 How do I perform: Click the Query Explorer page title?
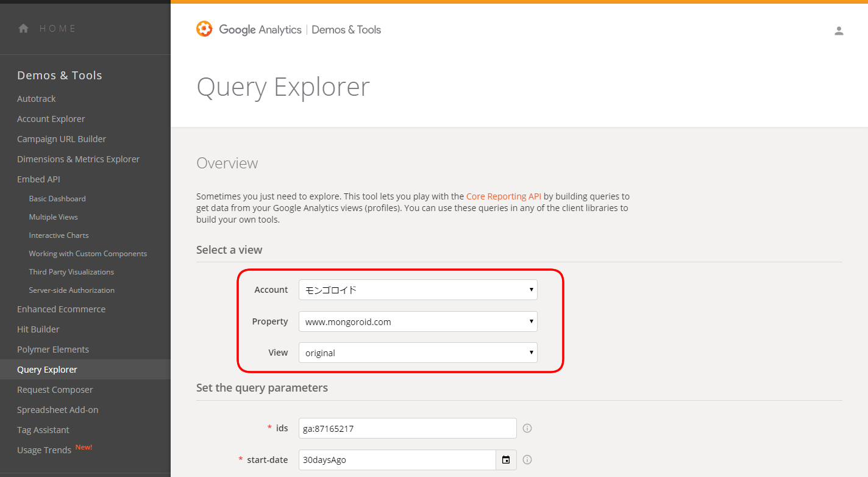click(283, 87)
